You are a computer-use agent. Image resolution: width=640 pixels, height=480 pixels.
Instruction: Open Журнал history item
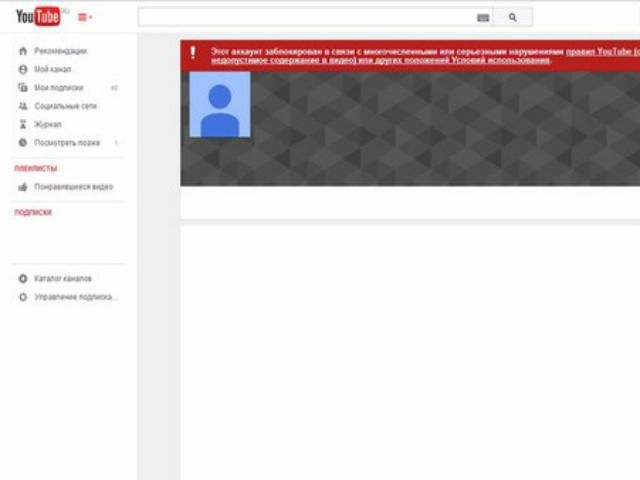pos(48,124)
